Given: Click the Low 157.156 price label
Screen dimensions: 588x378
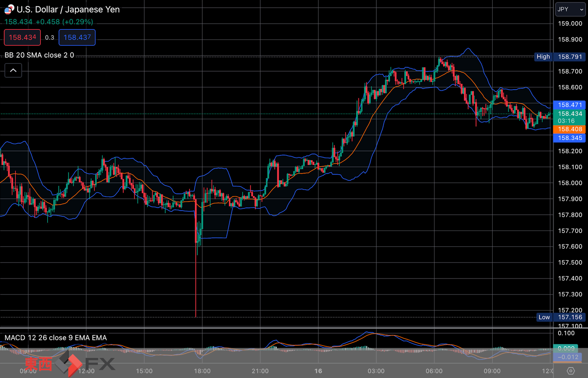Looking at the screenshot, I should (561, 317).
